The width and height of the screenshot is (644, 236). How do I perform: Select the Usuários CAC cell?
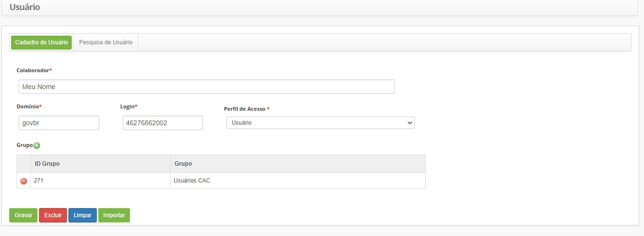[x=298, y=181]
